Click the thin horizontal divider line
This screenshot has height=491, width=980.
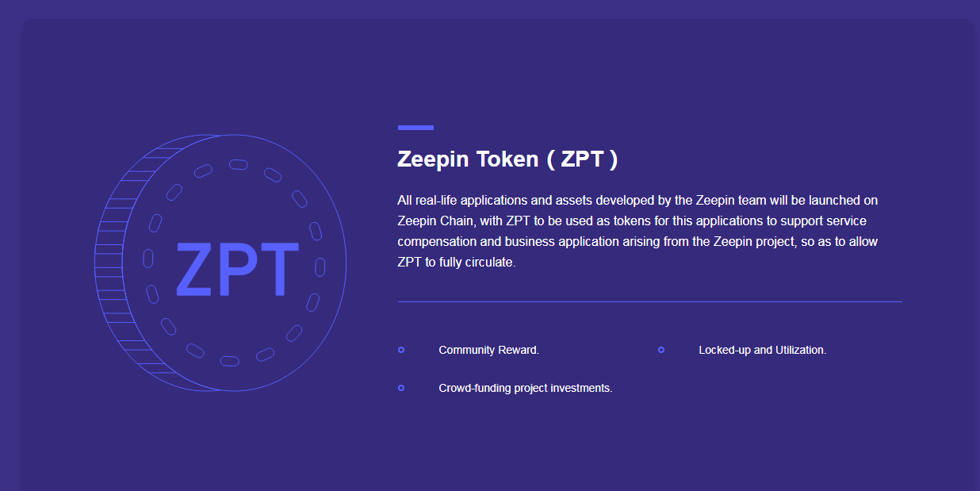[x=649, y=301]
